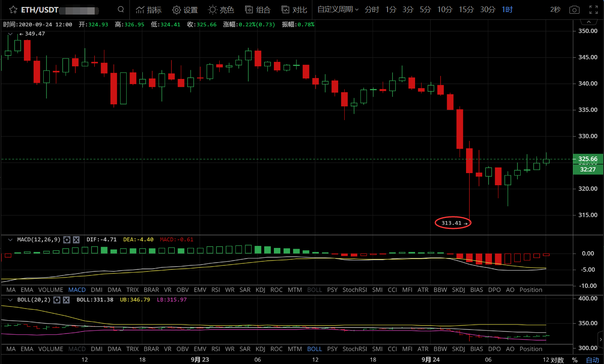
Task: Click the DEA:-4.40 value
Action: pos(138,240)
